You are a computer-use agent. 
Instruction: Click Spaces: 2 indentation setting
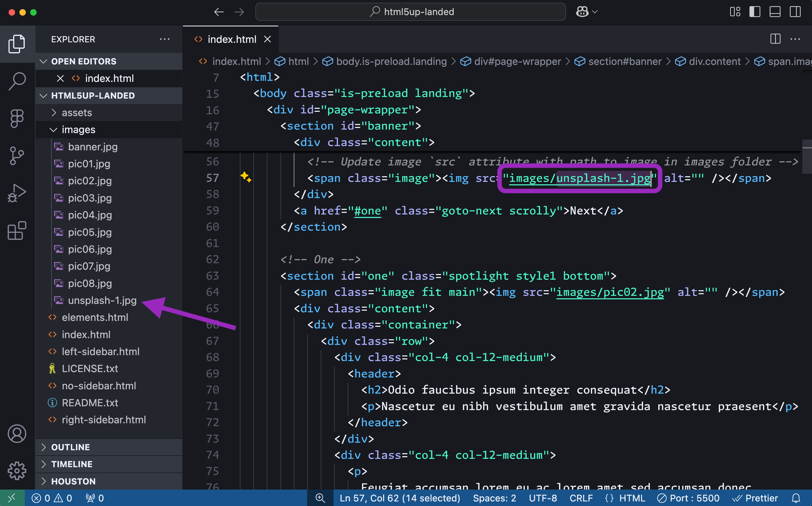pos(494,498)
